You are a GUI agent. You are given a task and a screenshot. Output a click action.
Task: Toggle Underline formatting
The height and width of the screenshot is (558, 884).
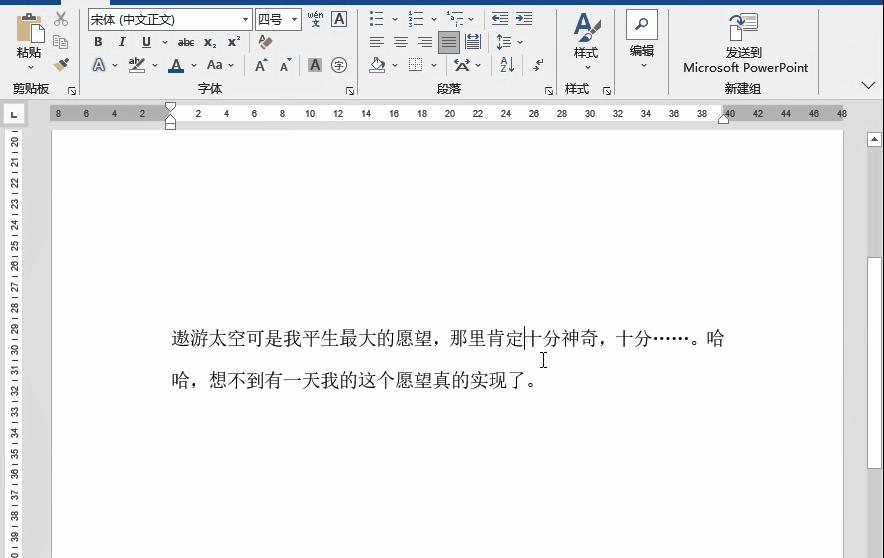pyautogui.click(x=146, y=42)
